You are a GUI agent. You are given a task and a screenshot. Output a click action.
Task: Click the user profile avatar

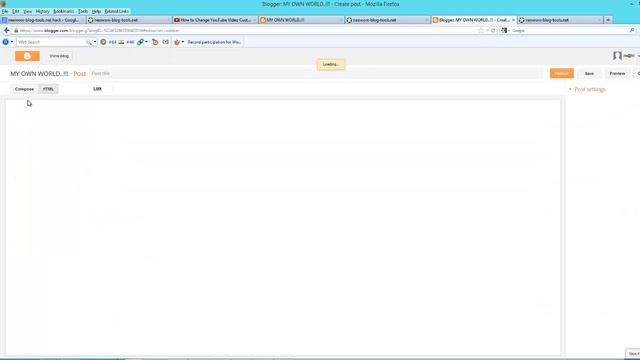[x=617, y=56]
